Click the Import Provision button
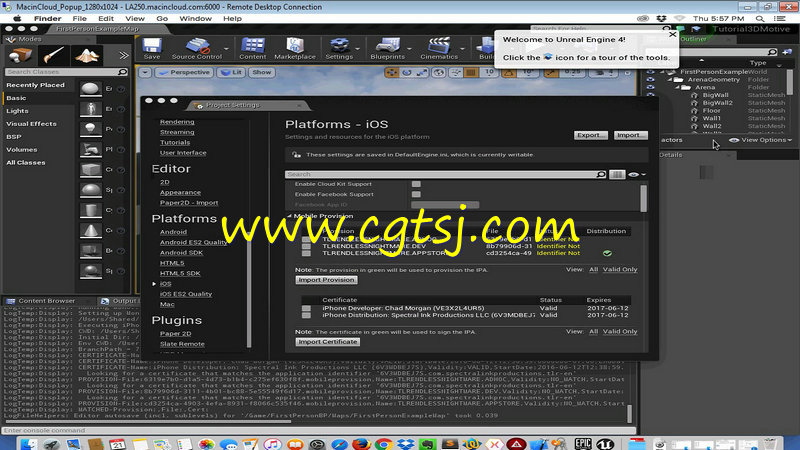 (x=327, y=280)
